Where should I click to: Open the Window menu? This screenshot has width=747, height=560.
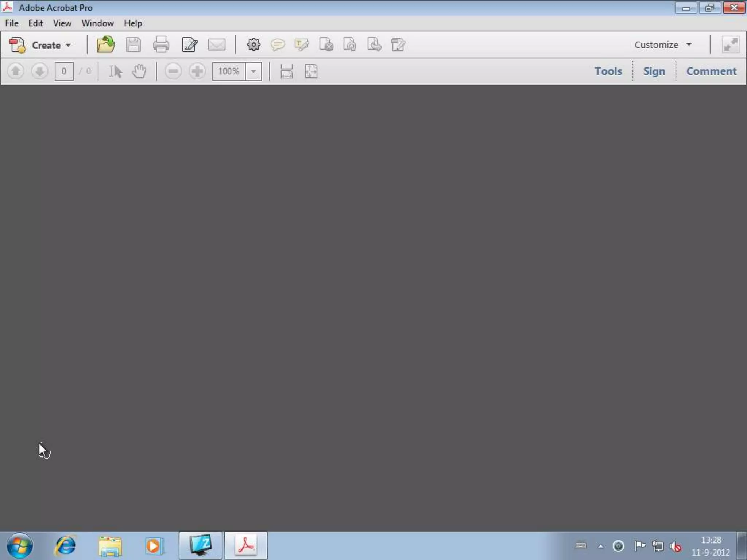pos(98,23)
